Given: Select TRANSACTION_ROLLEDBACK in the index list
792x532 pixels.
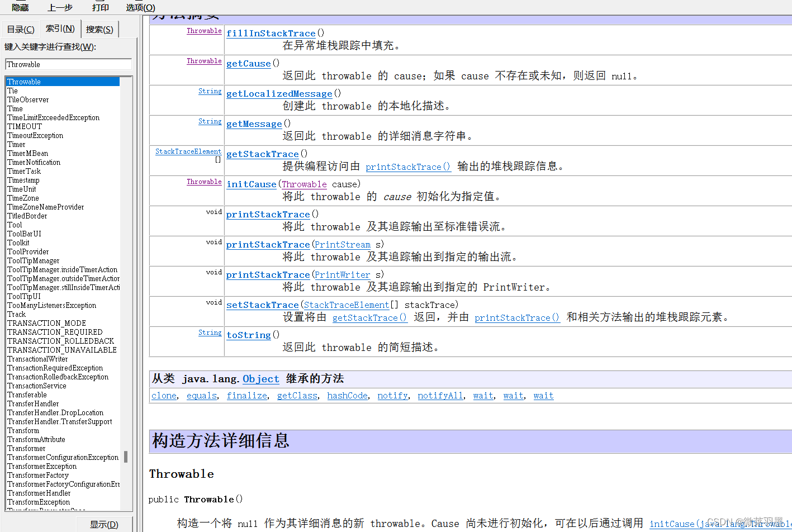Looking at the screenshot, I should click(x=60, y=341).
